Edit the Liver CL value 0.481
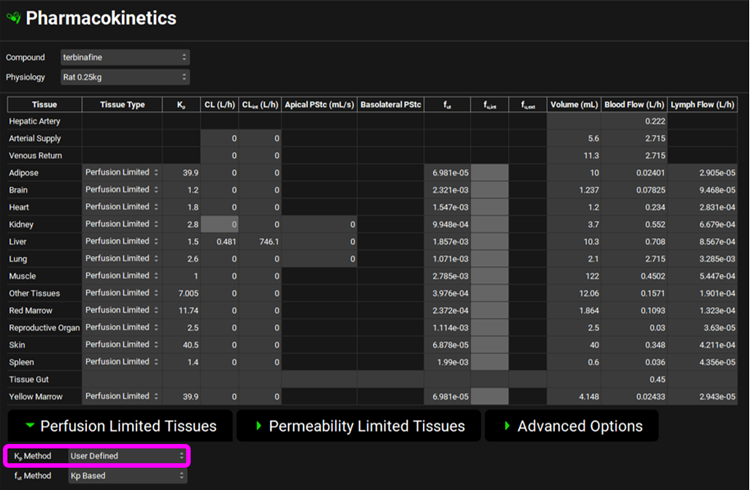The width and height of the screenshot is (750, 490). [220, 242]
